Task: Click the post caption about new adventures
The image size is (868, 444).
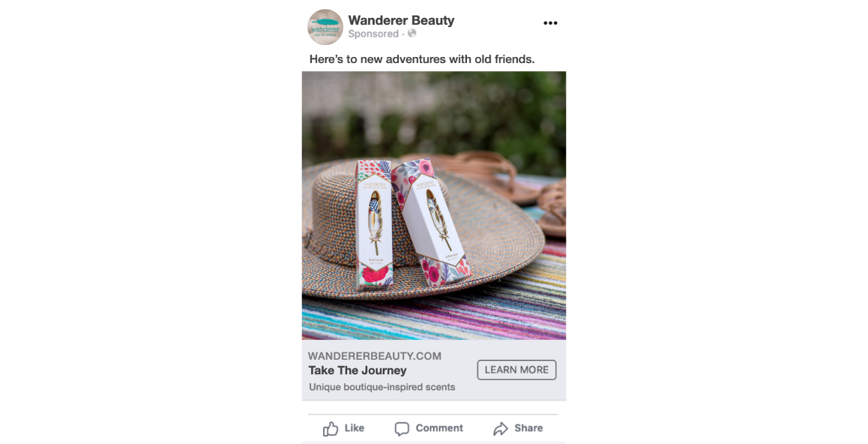Action: [x=422, y=59]
